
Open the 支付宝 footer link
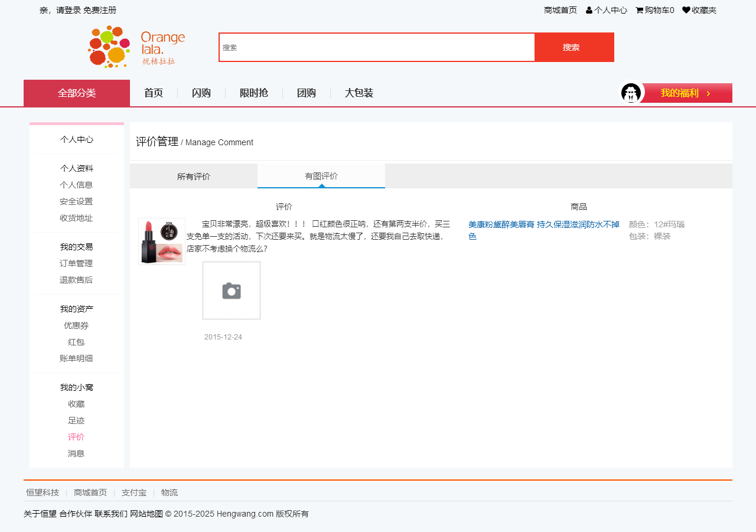[x=134, y=492]
